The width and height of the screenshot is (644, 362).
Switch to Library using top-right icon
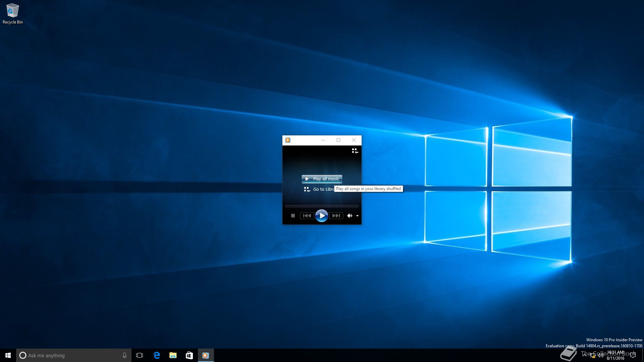[355, 151]
